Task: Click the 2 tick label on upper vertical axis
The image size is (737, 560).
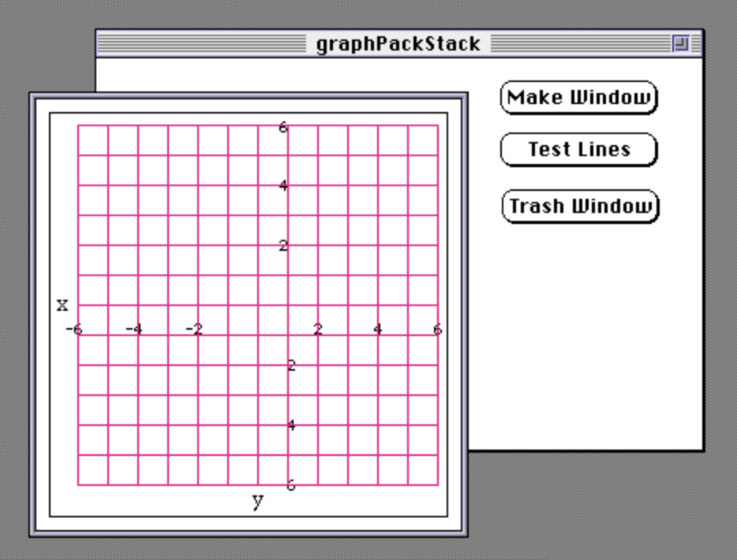Action: (282, 246)
